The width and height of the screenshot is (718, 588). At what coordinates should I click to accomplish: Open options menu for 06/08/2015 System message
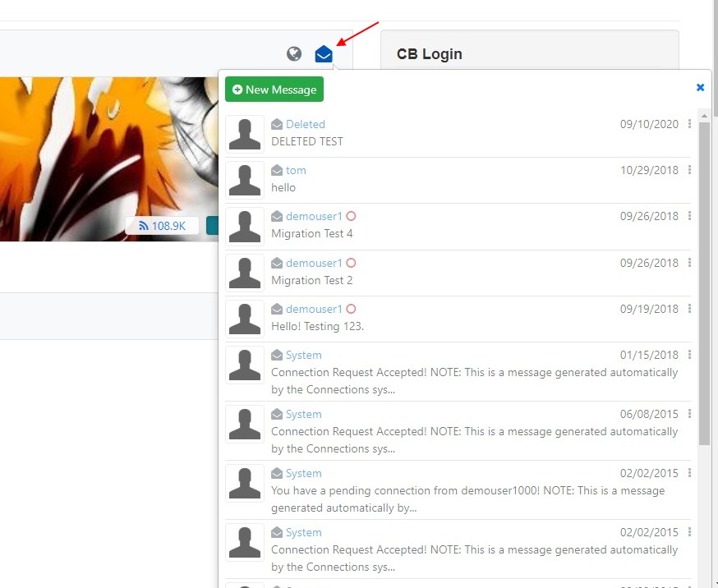pyautogui.click(x=689, y=414)
